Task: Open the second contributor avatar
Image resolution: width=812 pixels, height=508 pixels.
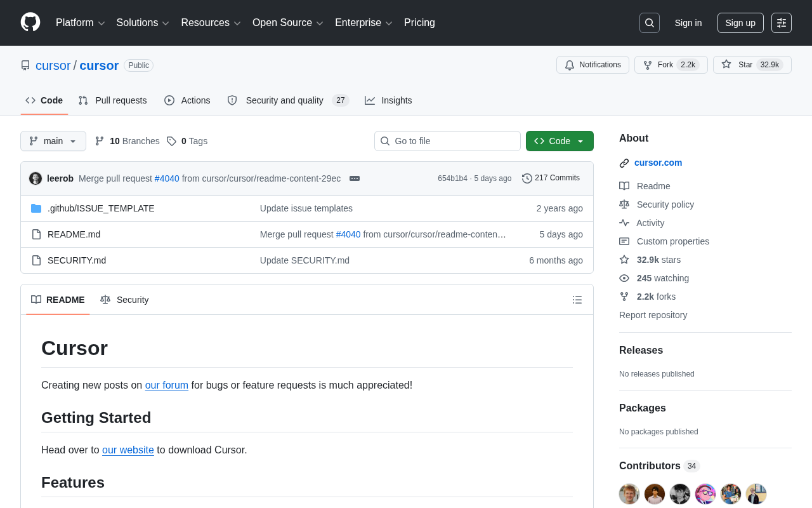Action: pyautogui.click(x=655, y=494)
